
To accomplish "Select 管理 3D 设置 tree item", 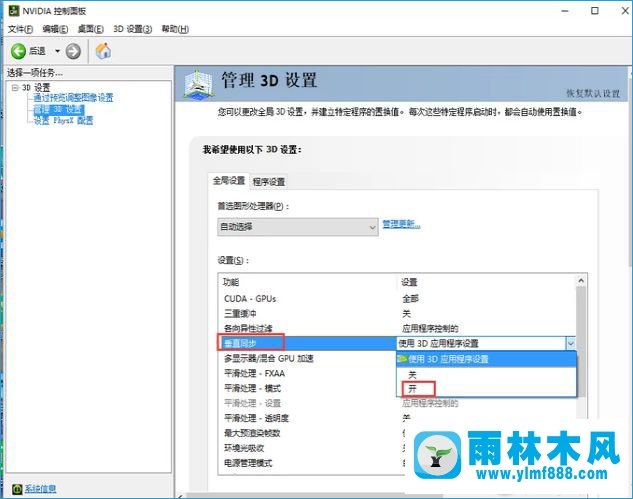I will pyautogui.click(x=59, y=109).
